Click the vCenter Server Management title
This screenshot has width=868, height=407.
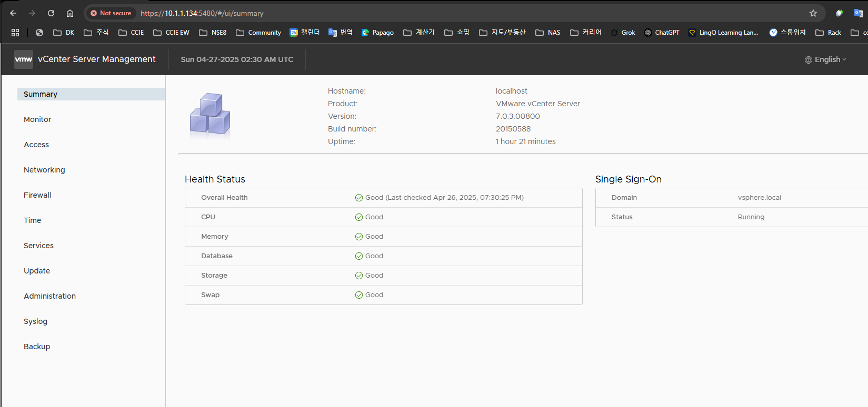click(x=97, y=59)
